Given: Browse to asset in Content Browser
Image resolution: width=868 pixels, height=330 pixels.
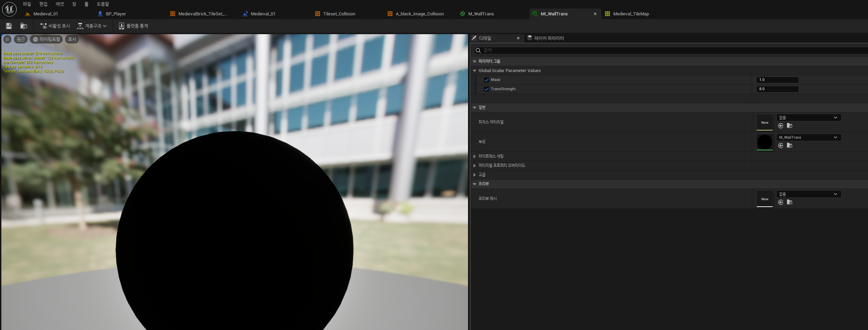Looking at the screenshot, I should (24, 26).
